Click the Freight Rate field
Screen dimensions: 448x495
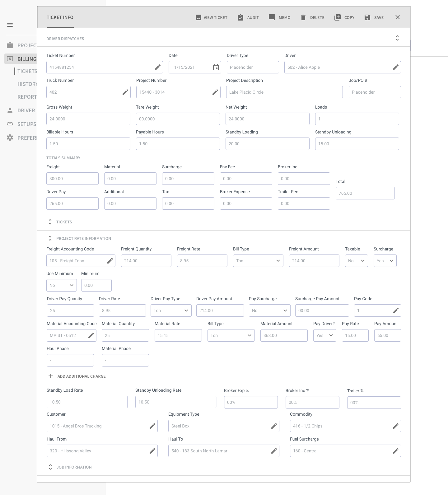(x=202, y=261)
